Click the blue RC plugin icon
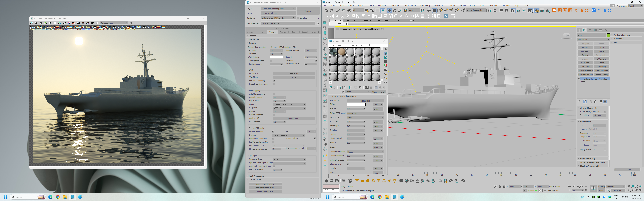644x201 pixels. tap(593, 11)
